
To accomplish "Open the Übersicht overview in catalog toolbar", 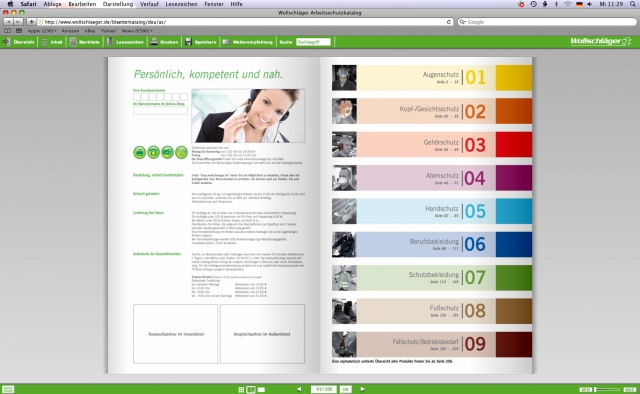I will 18,42.
